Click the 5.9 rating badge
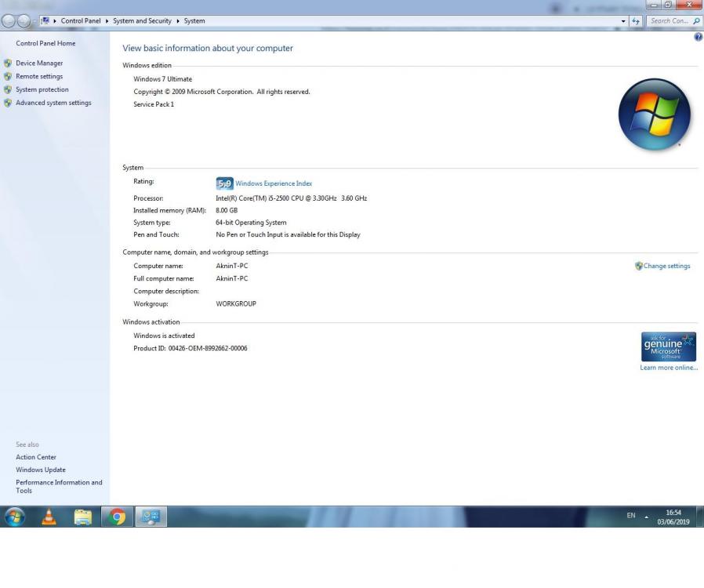The height and width of the screenshot is (588, 704). (224, 183)
